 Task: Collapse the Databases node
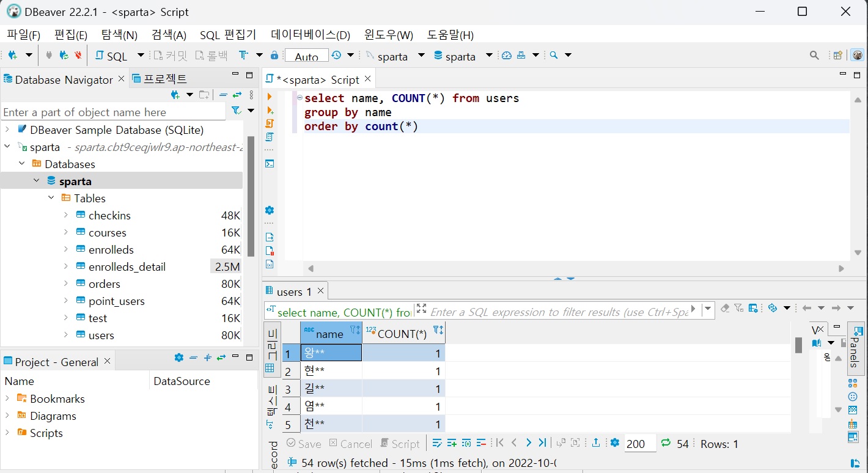(22, 164)
